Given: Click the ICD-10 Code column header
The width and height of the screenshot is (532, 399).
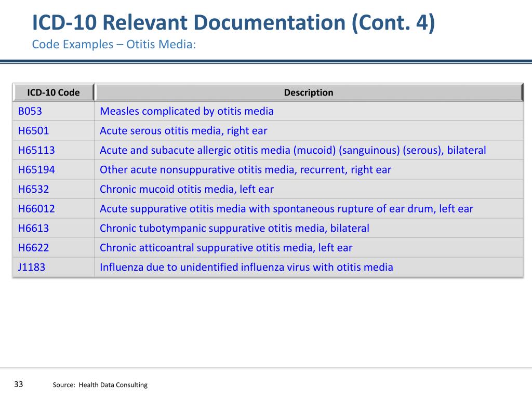Looking at the screenshot, I should [x=54, y=92].
